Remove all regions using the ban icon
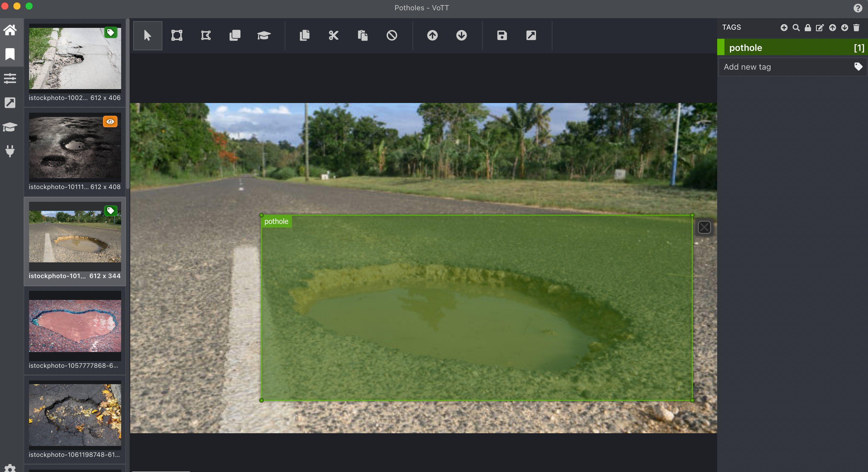868x472 pixels. pos(392,35)
